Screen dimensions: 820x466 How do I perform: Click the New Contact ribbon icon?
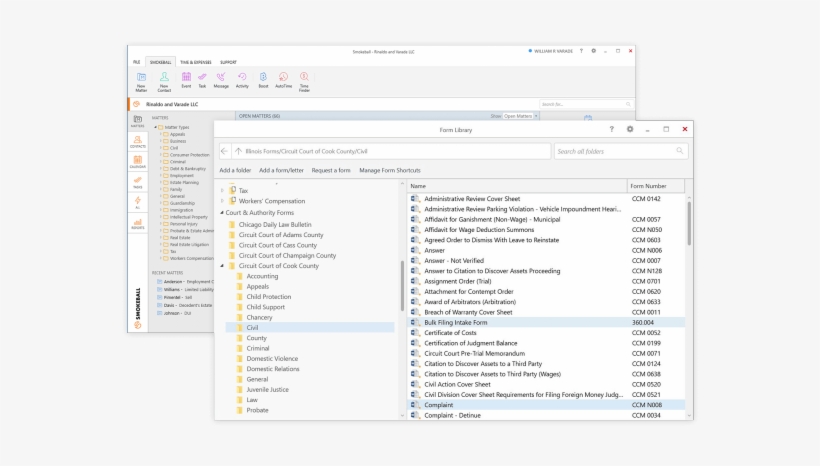[x=164, y=78]
